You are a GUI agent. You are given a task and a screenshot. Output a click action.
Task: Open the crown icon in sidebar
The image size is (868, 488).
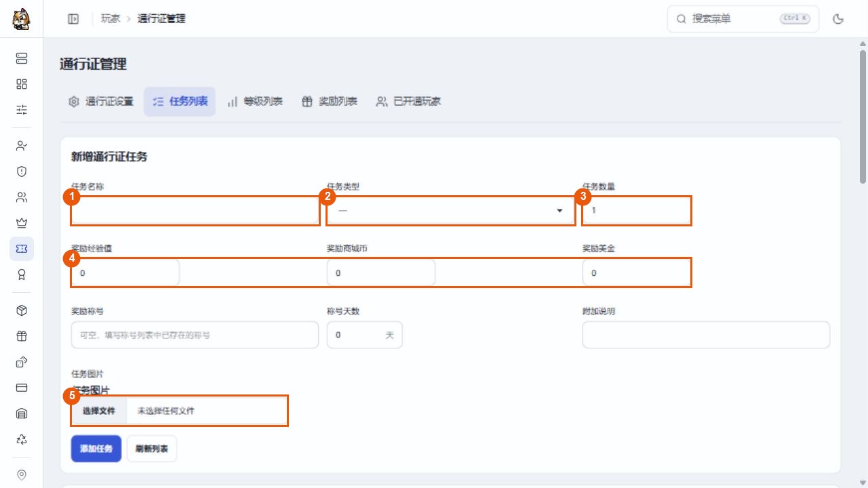pos(22,223)
